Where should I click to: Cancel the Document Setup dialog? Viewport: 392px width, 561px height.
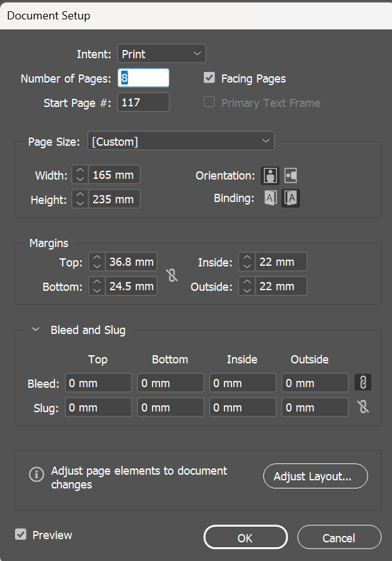click(339, 537)
